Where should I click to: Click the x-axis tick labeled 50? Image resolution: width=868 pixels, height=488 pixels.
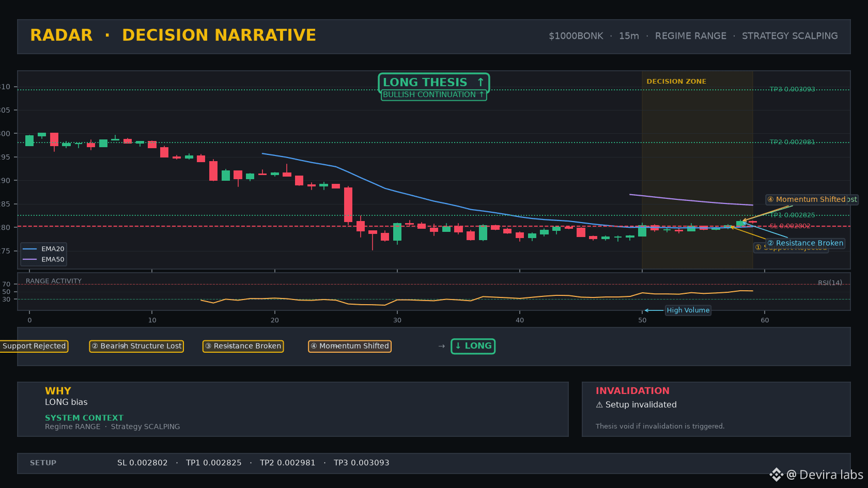642,320
